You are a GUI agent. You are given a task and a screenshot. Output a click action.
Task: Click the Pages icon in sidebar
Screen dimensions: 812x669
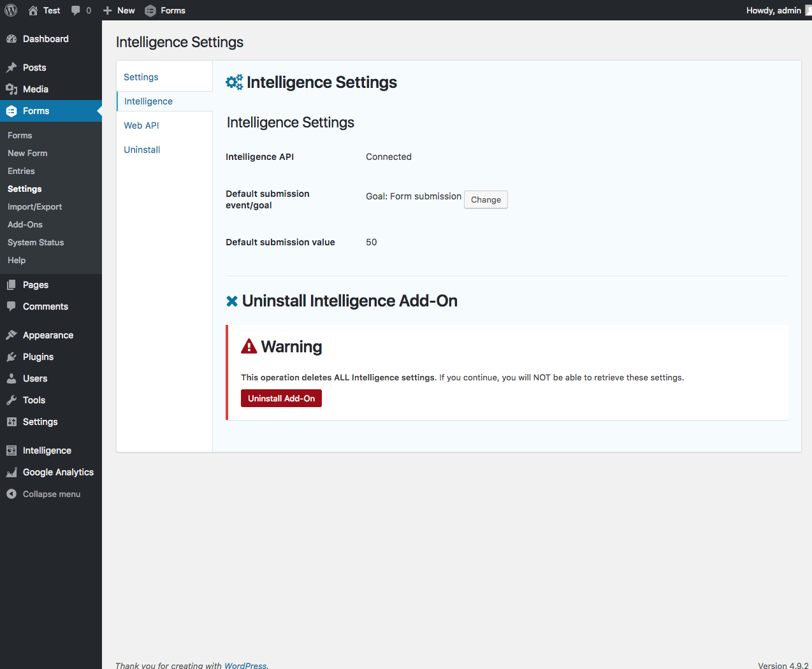point(11,285)
